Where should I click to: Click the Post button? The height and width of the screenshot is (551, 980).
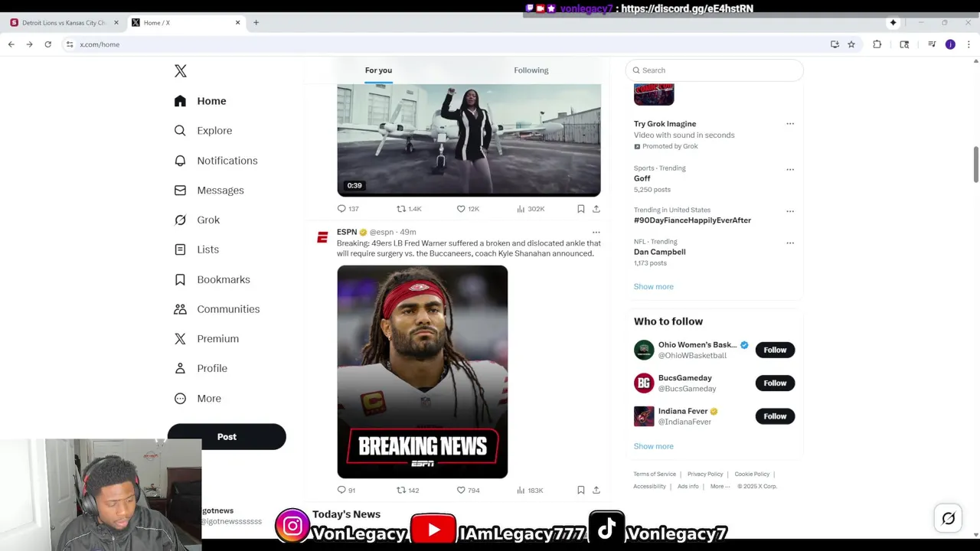(x=227, y=437)
